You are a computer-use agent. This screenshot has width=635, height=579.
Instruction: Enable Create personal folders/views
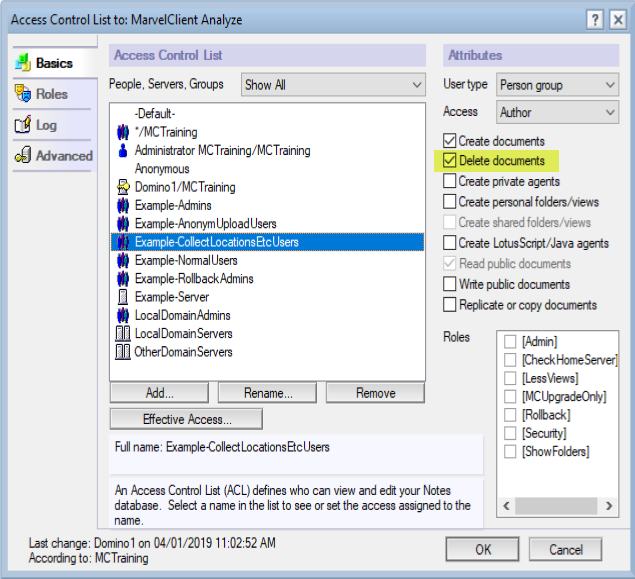click(x=450, y=201)
